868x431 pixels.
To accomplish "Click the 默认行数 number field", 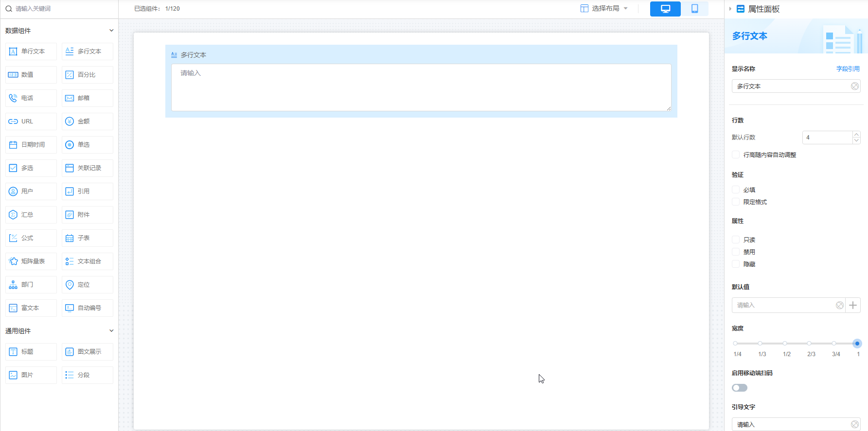I will (828, 138).
